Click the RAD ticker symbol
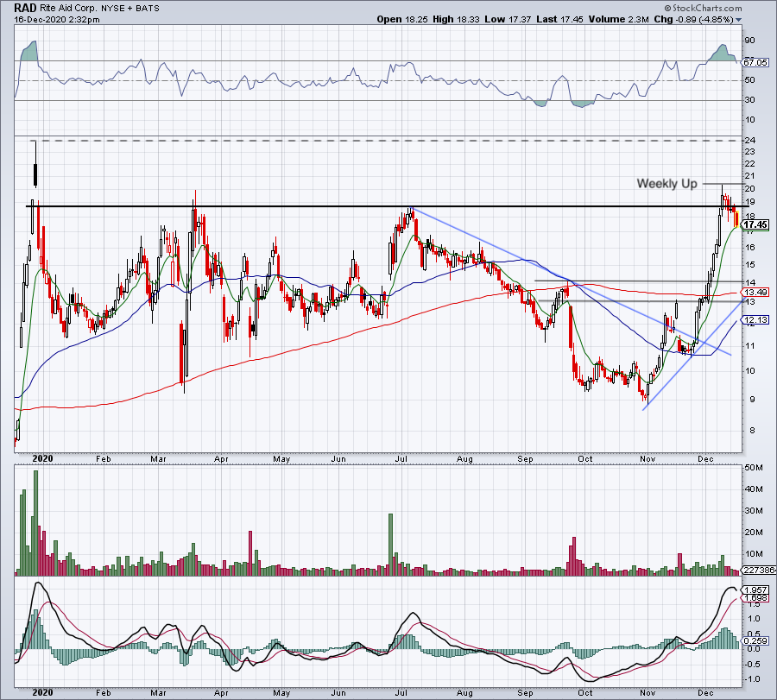The width and height of the screenshot is (777, 700). point(25,8)
